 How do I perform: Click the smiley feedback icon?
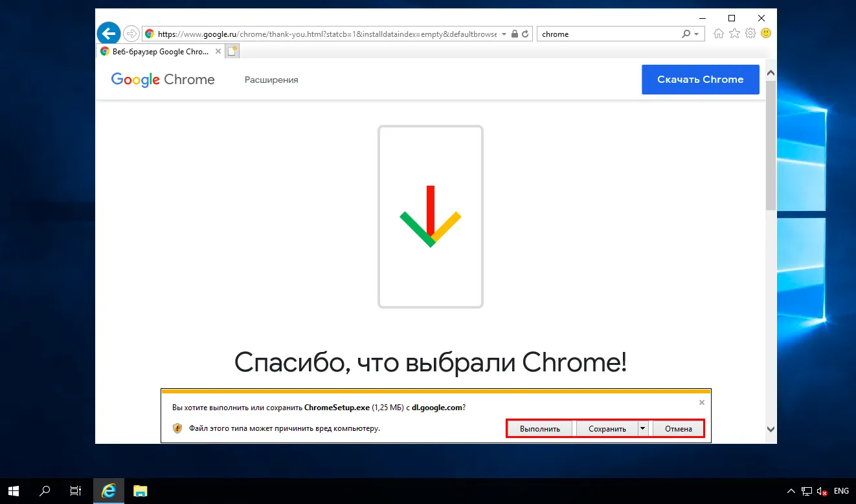[766, 33]
